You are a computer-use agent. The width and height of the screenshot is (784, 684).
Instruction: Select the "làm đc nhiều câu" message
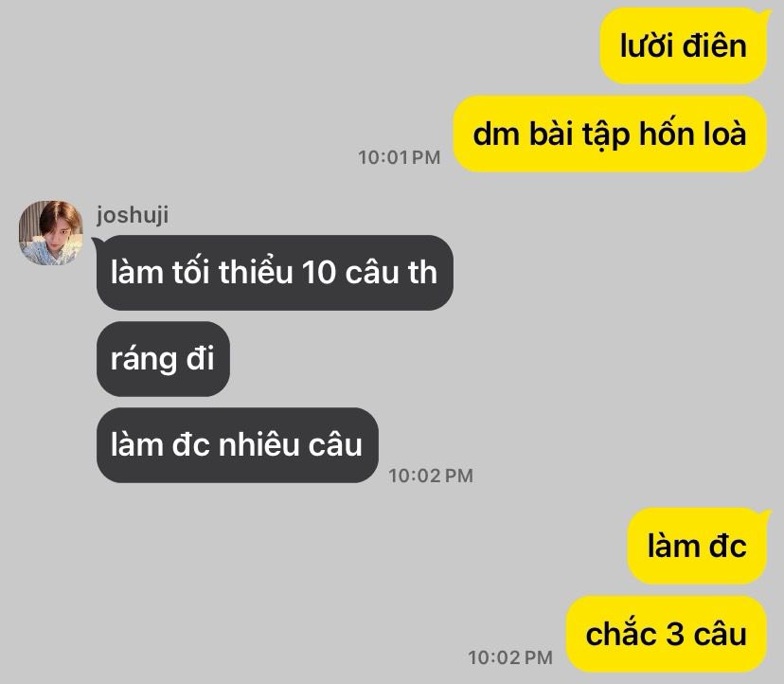(x=237, y=445)
